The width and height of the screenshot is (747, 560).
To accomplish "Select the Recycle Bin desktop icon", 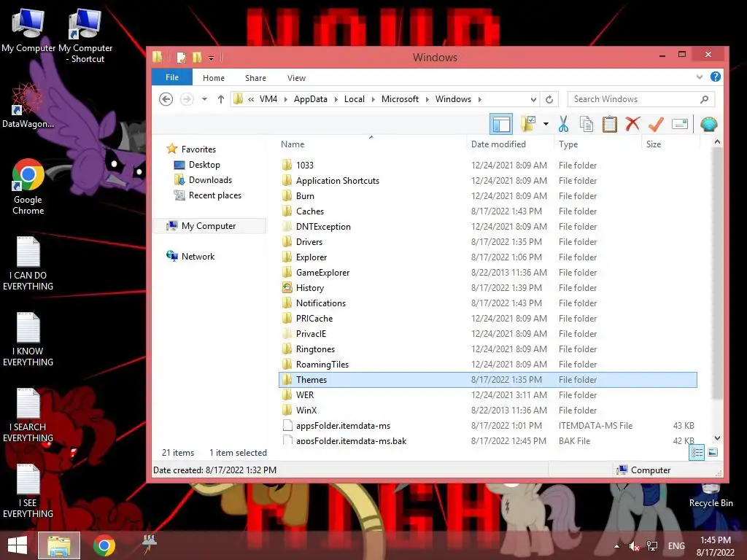I will point(711,495).
